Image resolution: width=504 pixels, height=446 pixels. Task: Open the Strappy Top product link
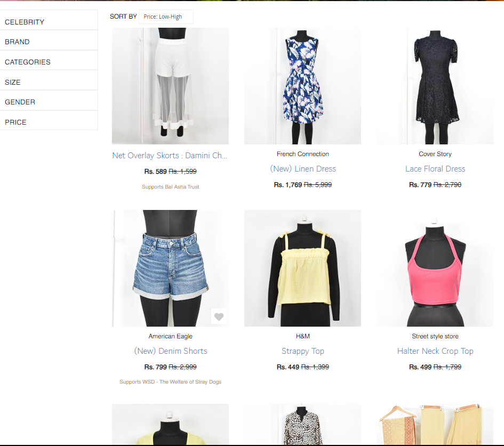(x=303, y=351)
